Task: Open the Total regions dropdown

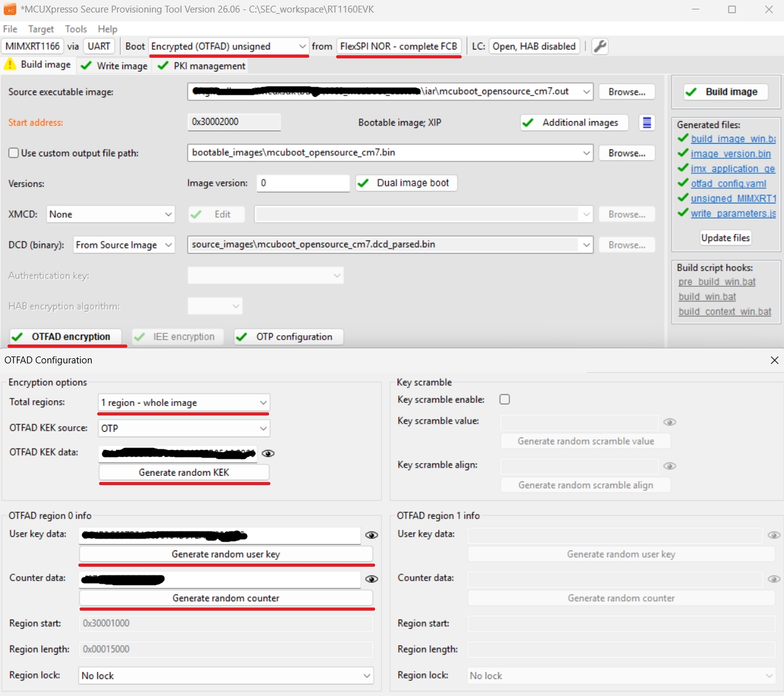Action: coord(184,403)
